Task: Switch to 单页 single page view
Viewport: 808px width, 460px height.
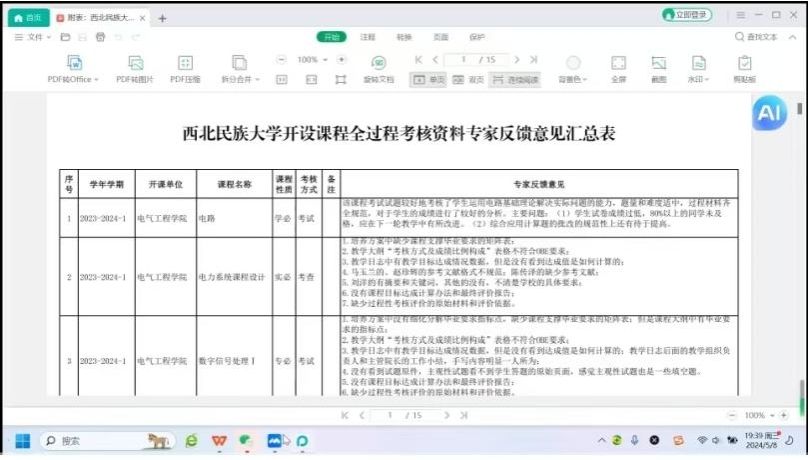Action: pos(430,79)
